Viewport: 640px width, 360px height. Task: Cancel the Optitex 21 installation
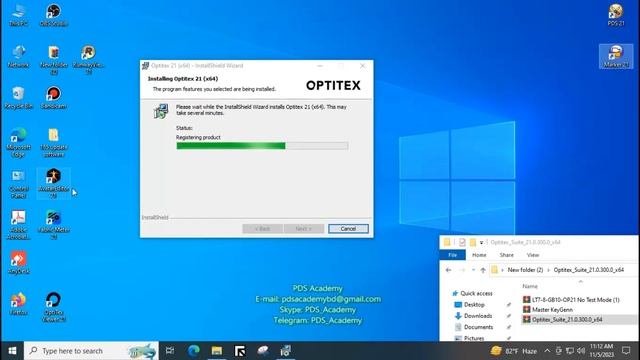348,229
